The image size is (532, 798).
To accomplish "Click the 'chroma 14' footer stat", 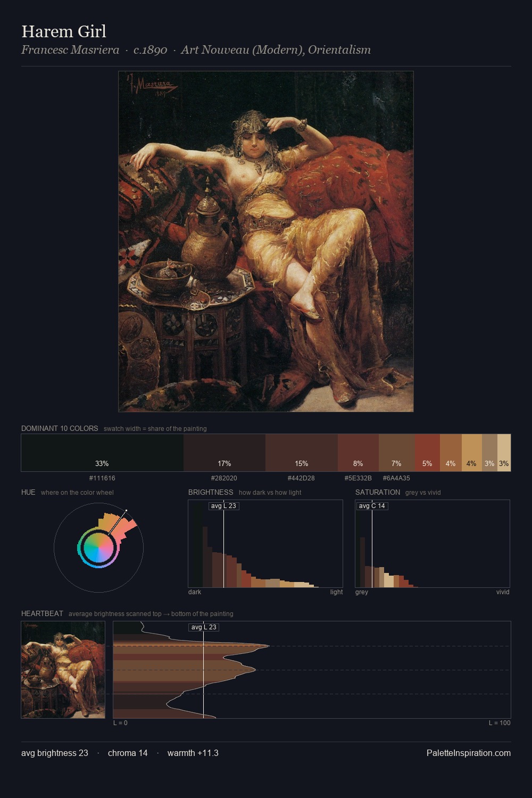I will coord(128,753).
